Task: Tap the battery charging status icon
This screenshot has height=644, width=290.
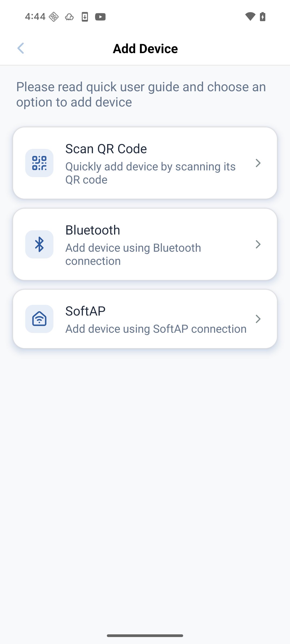Action: [263, 17]
